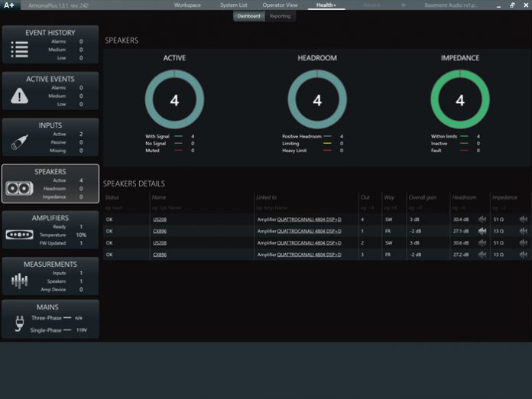This screenshot has height=399, width=532.
Task: Open QUATTROCANALI amplifier link in out 1 row
Action: 309,231
